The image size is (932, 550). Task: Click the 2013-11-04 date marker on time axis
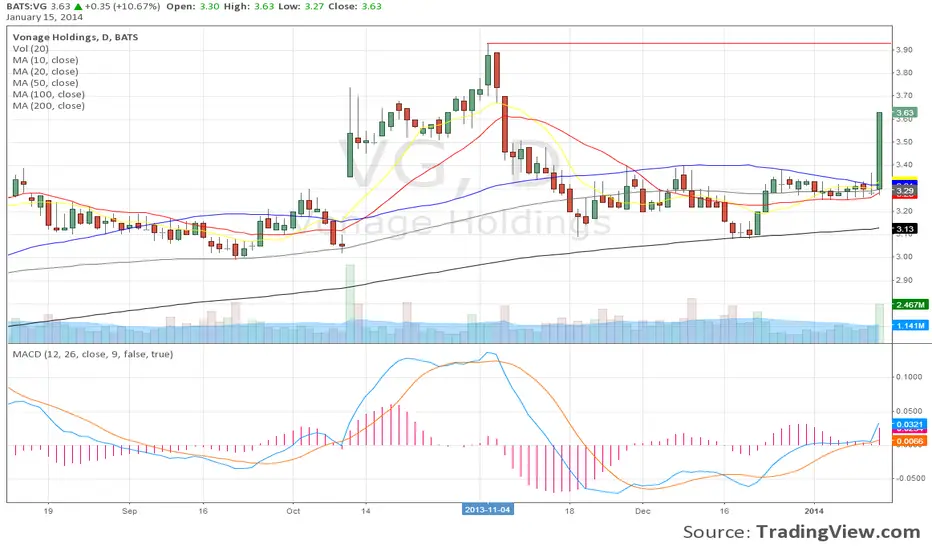487,510
